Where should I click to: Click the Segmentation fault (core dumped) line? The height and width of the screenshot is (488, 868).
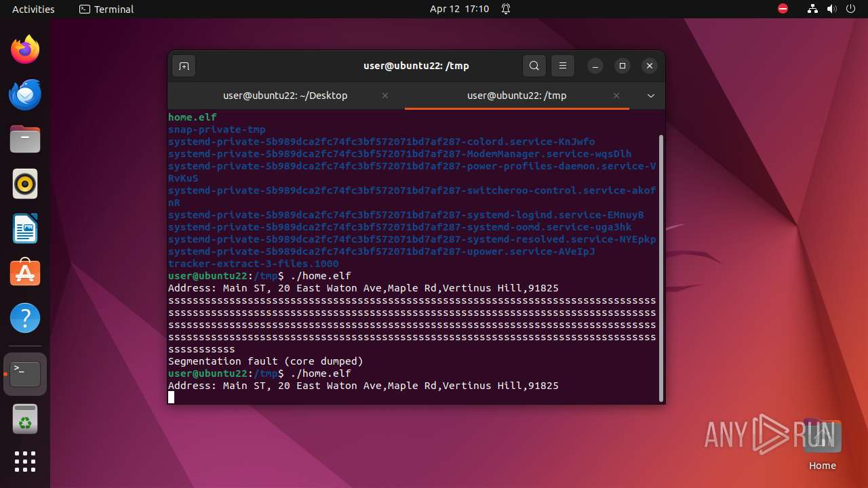click(266, 361)
